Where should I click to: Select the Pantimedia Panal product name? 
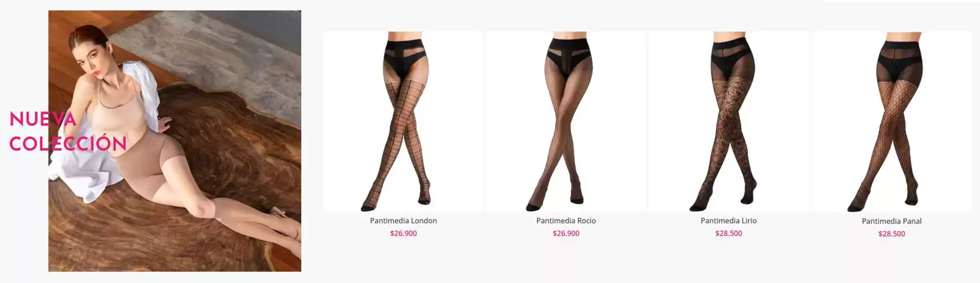pos(892,221)
